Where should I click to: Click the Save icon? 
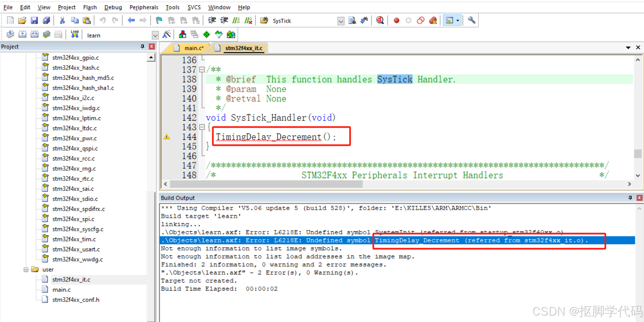pos(34,21)
